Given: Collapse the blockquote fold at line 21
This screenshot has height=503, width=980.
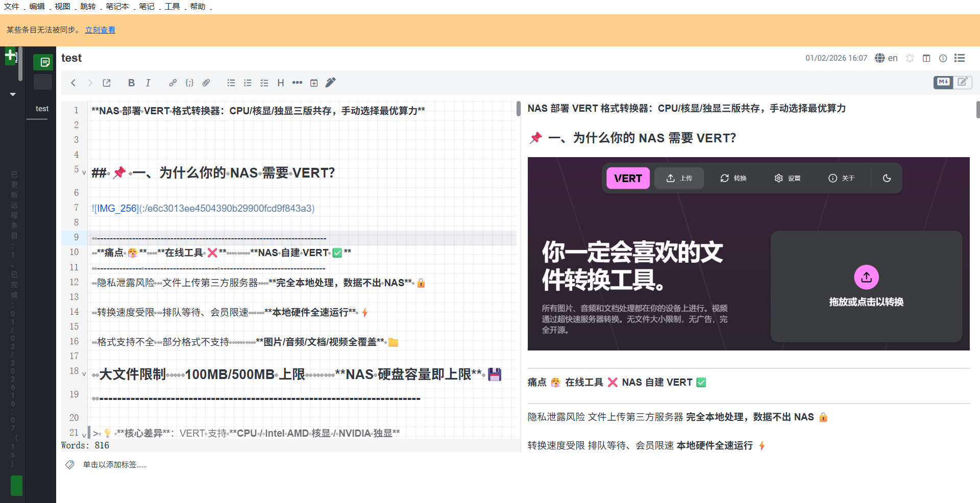Looking at the screenshot, I should pyautogui.click(x=84, y=435).
